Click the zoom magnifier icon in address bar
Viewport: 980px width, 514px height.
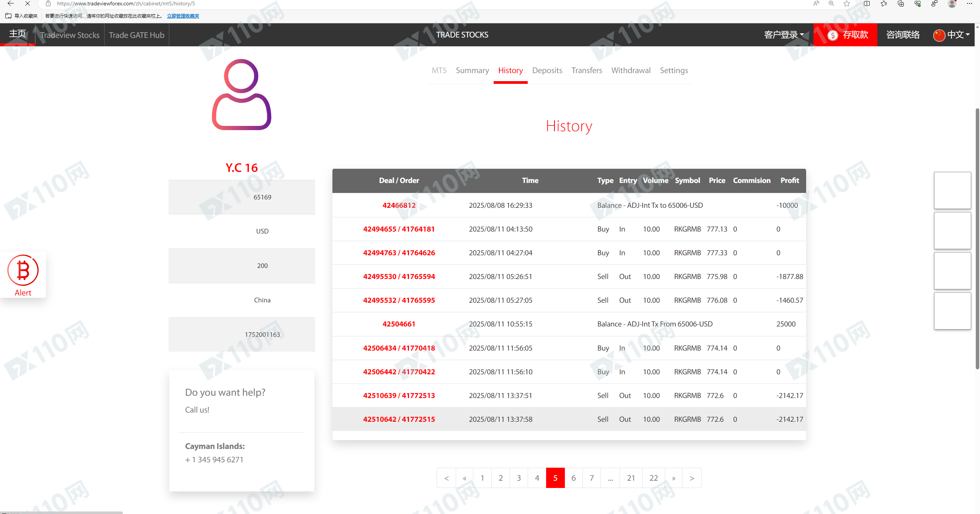coord(831,4)
